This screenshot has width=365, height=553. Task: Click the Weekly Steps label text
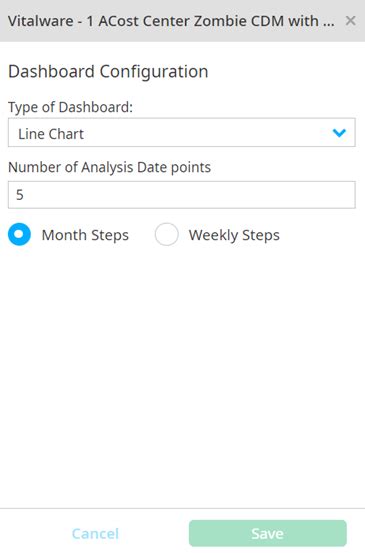(234, 235)
